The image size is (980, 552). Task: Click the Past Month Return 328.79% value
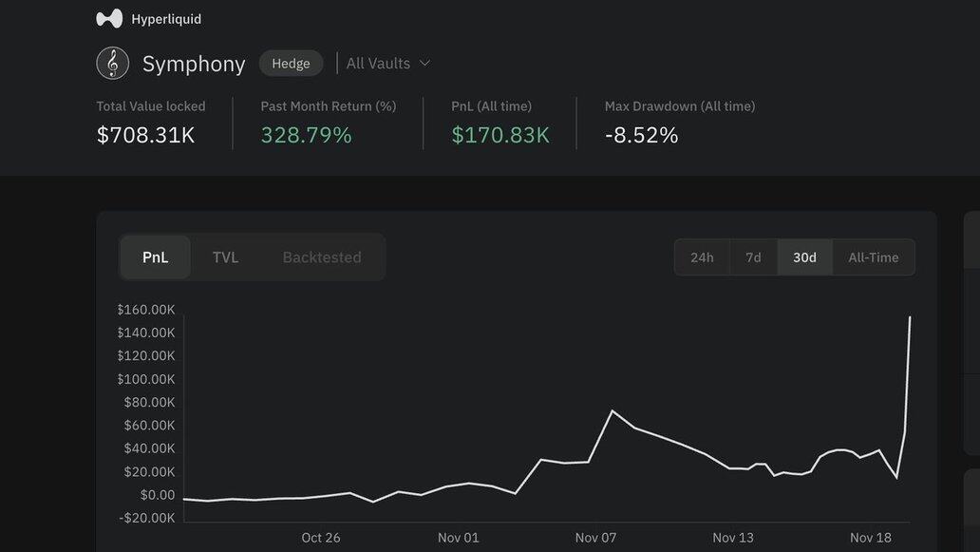click(x=306, y=135)
